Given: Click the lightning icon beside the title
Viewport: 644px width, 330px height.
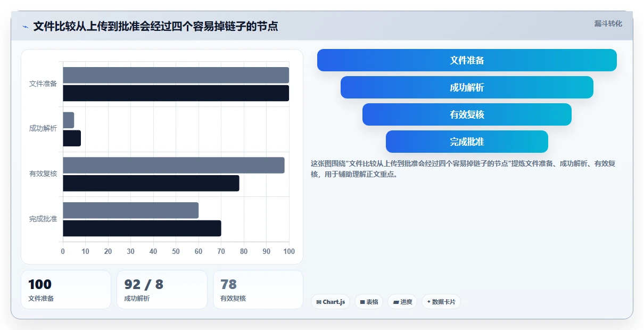Looking at the screenshot, I should click(25, 27).
